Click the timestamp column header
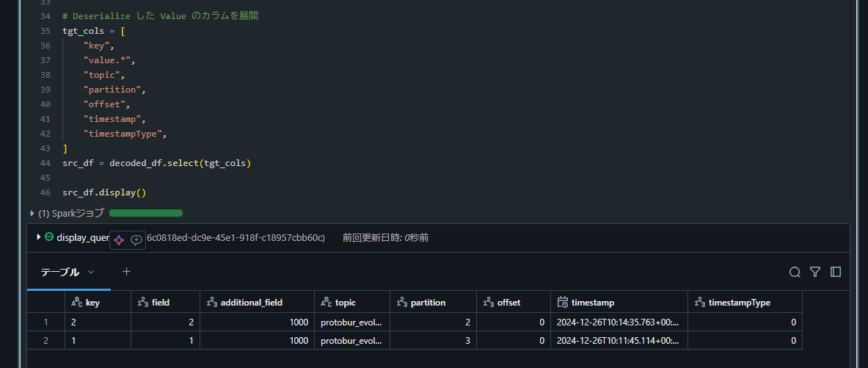Screen dimensions: 868x368 coord(619,303)
